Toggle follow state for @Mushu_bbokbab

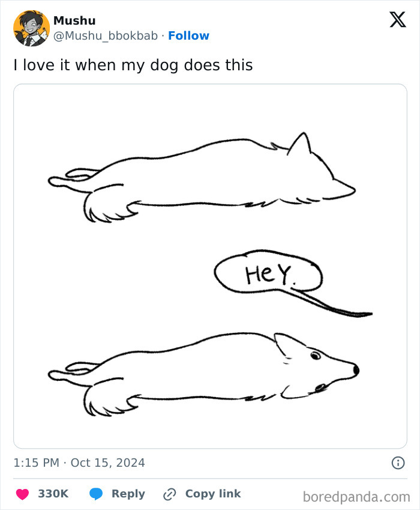(x=190, y=36)
